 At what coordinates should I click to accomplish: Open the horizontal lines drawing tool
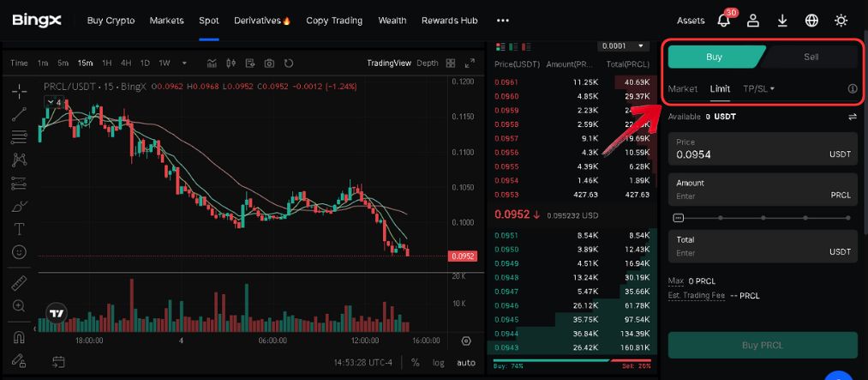pos(20,137)
